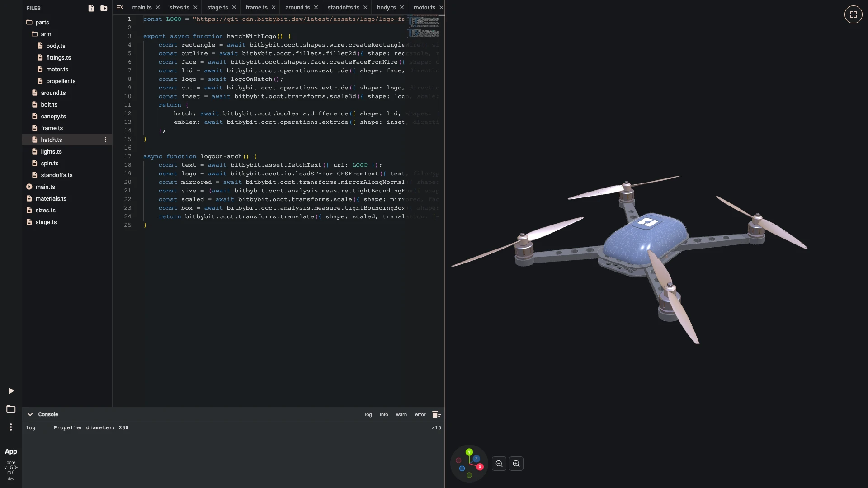The image size is (868, 488).
Task: Close the standoffs.ts tab
Action: [x=365, y=8]
